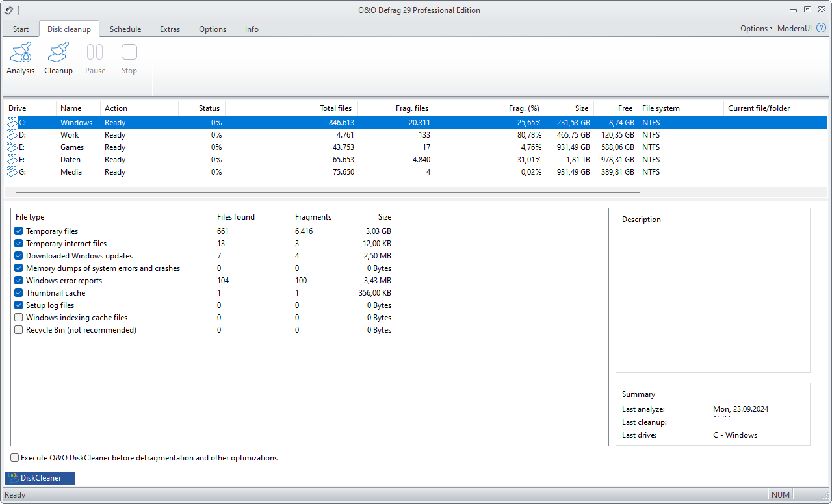Click the File type column header
The height and width of the screenshot is (504, 832).
[x=112, y=217]
